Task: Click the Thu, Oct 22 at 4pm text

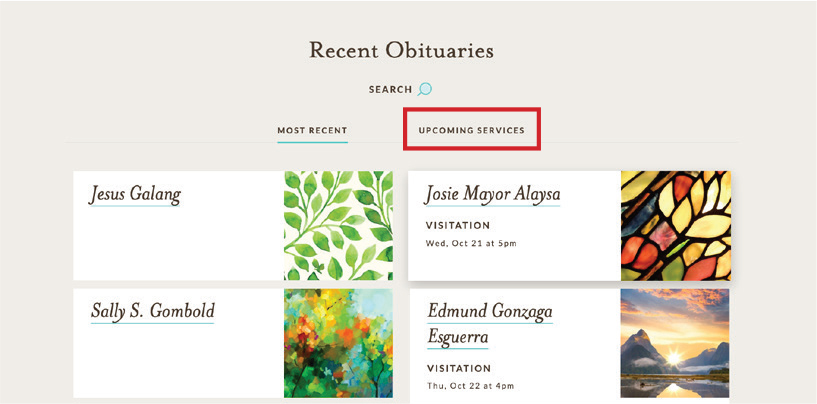Action: click(x=470, y=385)
